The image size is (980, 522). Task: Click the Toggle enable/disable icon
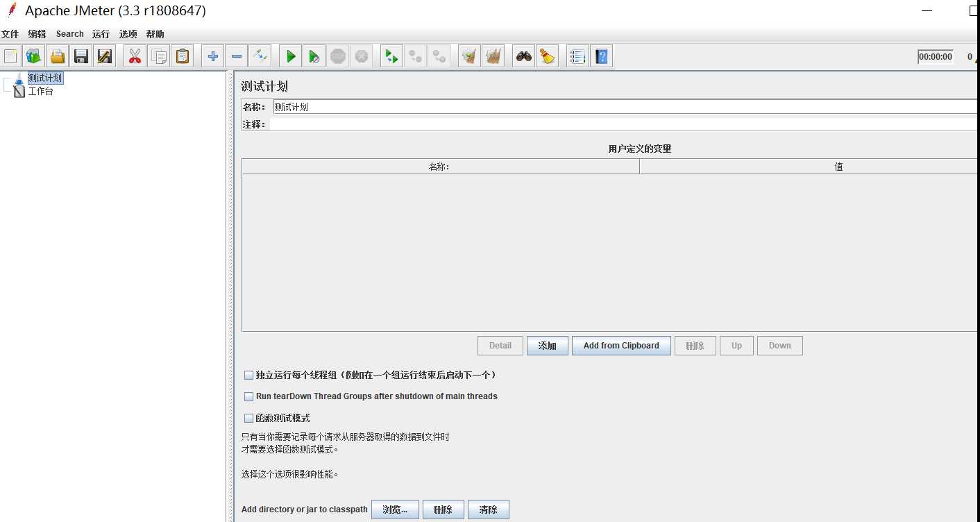tap(260, 56)
